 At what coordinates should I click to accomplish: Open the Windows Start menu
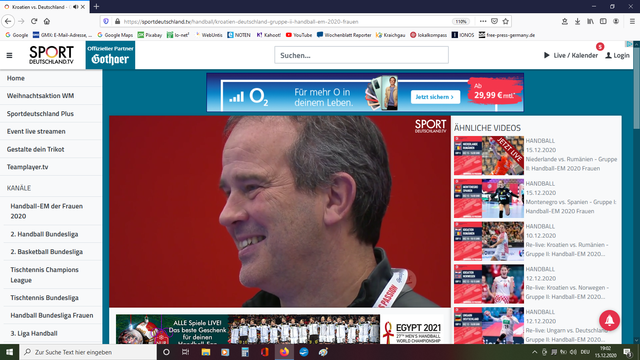(9, 352)
